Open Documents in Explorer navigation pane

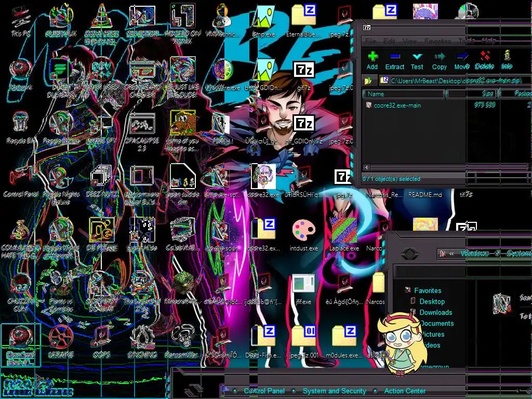[437, 323]
